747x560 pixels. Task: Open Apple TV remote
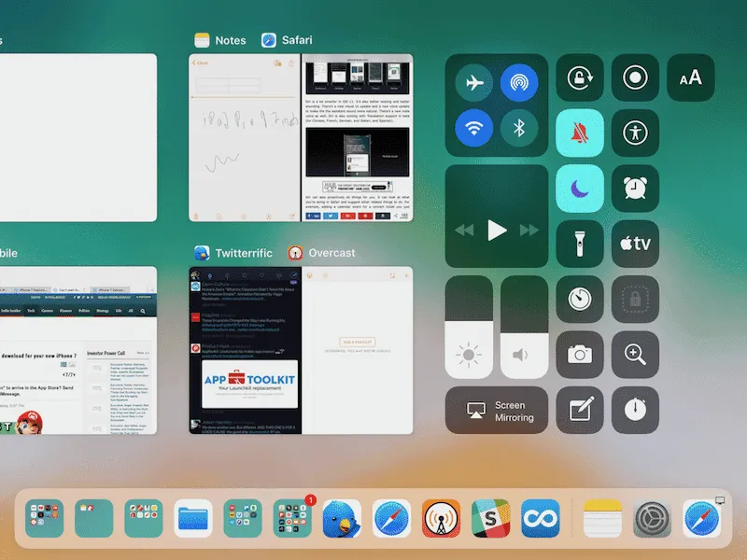(635, 244)
